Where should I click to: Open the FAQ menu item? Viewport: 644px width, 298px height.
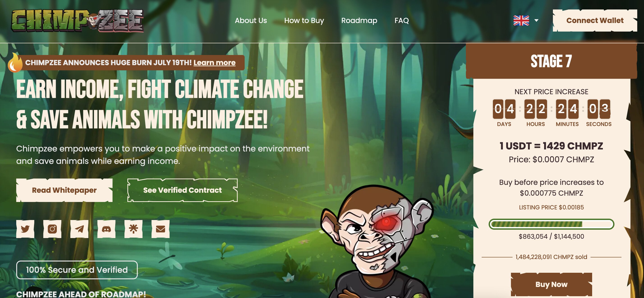pos(402,21)
